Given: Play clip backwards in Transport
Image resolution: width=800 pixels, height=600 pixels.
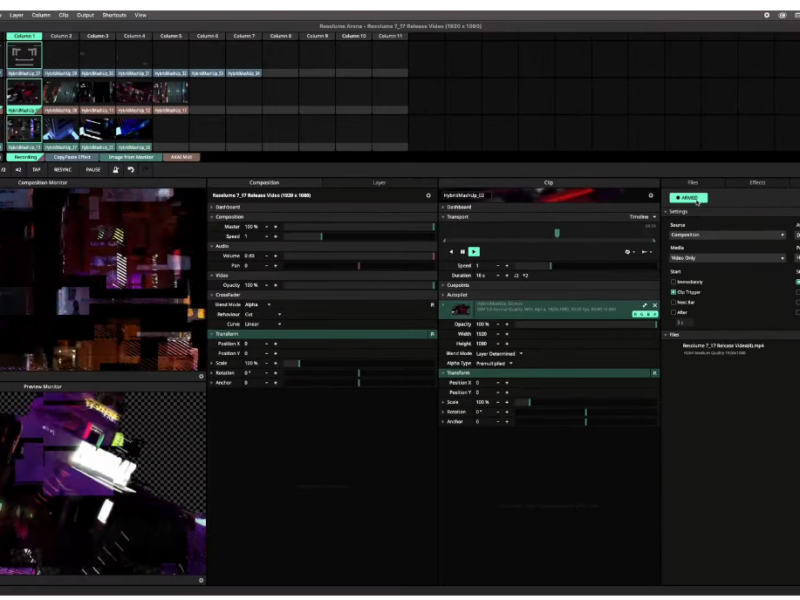Looking at the screenshot, I should [451, 251].
